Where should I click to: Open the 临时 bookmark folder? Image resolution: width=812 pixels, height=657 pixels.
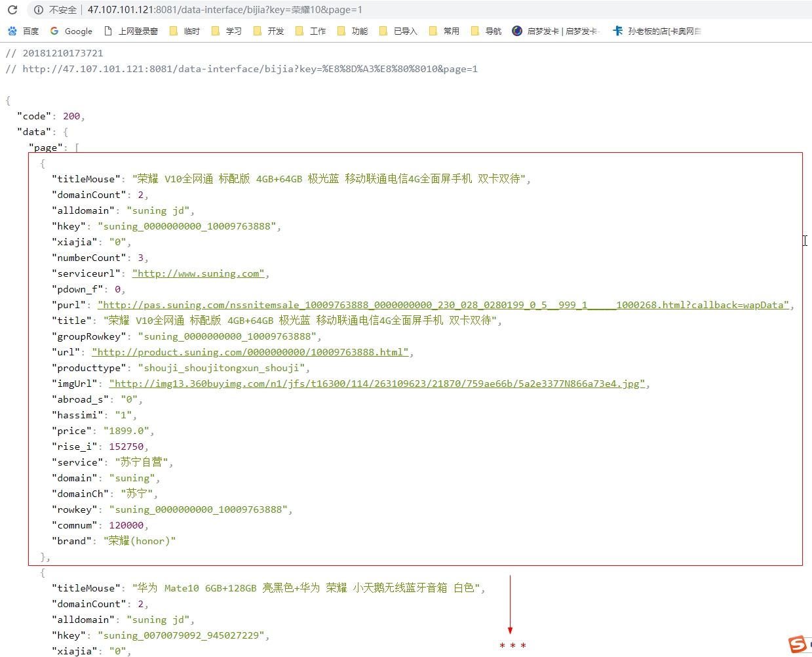[184, 31]
